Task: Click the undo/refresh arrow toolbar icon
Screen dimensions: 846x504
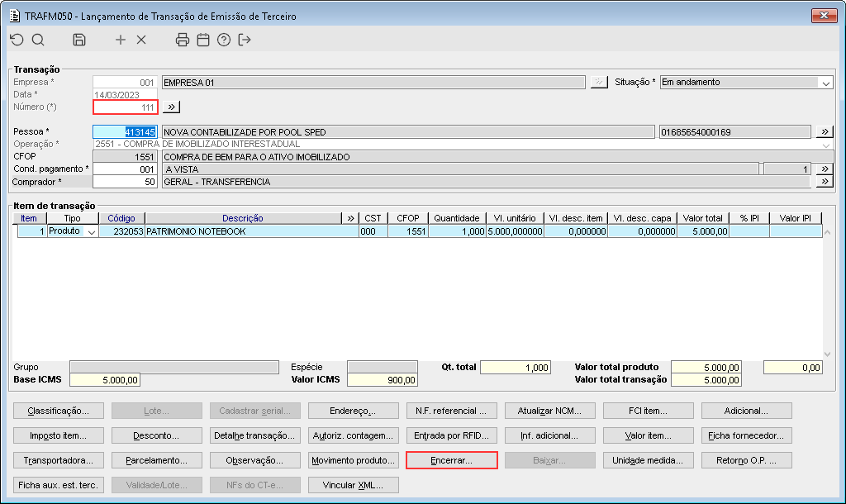Action: [x=17, y=40]
